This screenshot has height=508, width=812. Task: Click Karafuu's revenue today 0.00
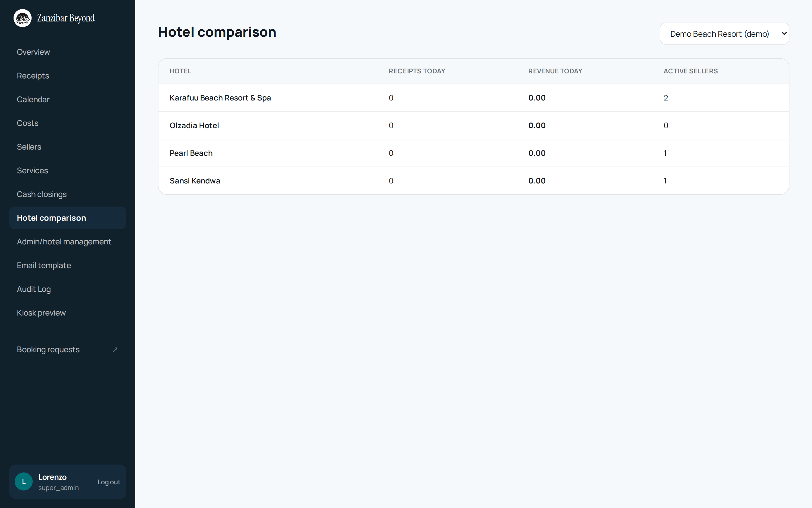(x=537, y=98)
